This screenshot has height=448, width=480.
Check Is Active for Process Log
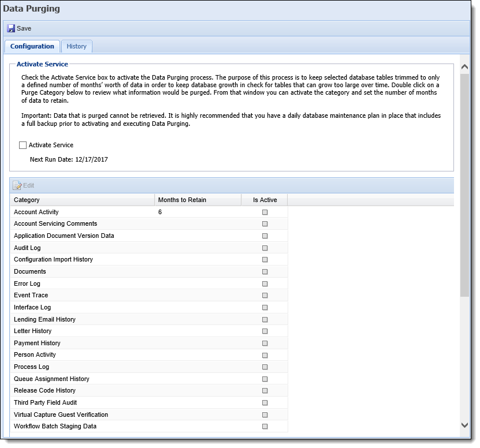coord(265,367)
